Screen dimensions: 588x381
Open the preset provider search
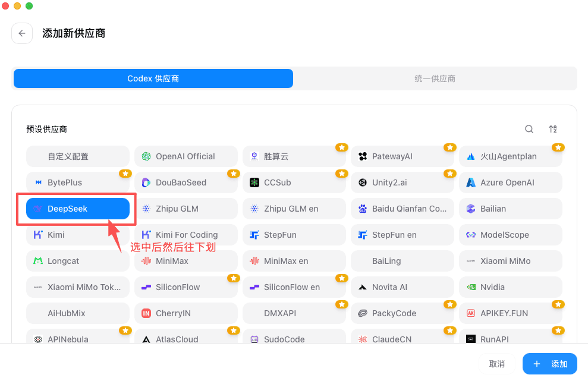[x=529, y=129]
